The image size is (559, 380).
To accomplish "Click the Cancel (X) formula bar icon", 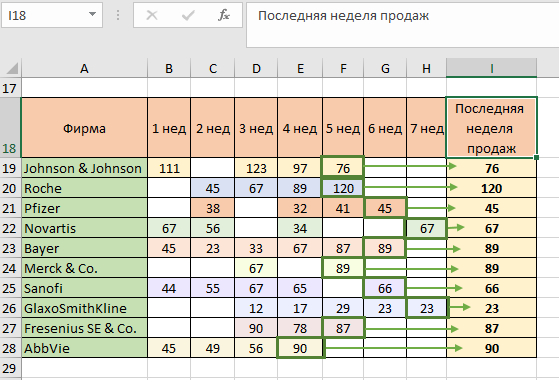I will 152,15.
